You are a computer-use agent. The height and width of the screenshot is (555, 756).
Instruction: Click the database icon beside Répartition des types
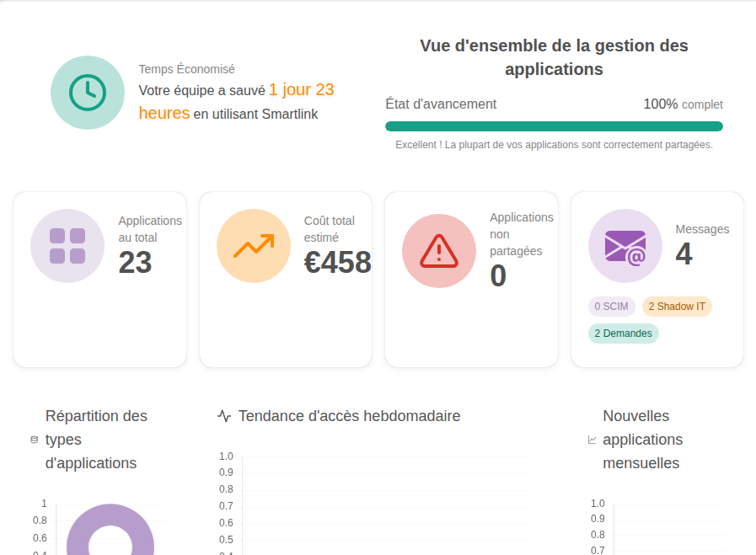click(x=32, y=439)
